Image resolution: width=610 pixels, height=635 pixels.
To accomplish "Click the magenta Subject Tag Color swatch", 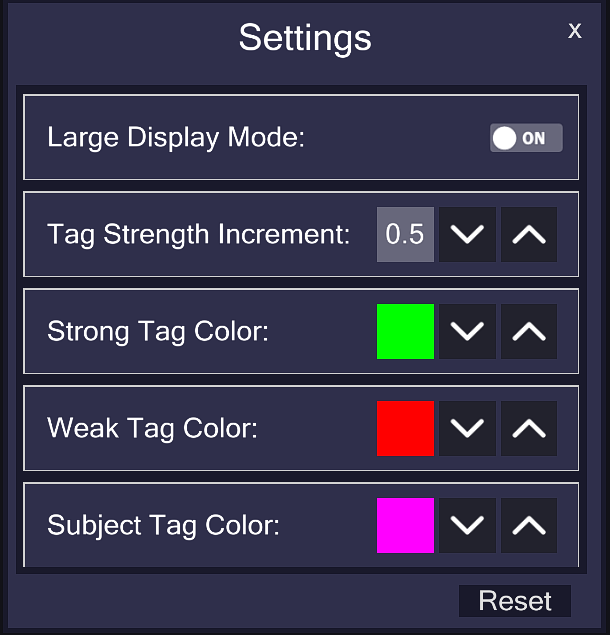I will click(x=405, y=525).
